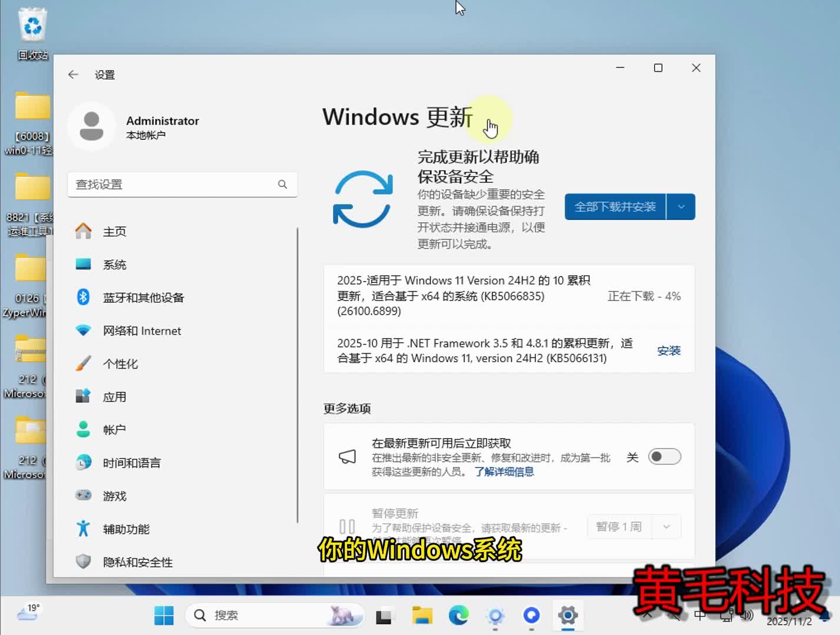840x635 pixels.
Task: Open 网络和 Internet settings
Action: coord(142,330)
